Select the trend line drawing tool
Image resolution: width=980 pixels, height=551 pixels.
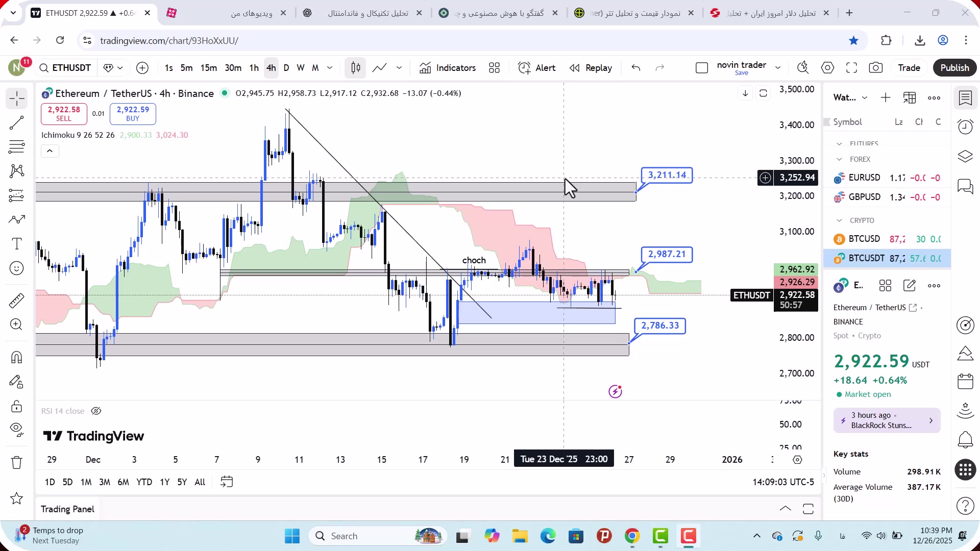click(16, 122)
